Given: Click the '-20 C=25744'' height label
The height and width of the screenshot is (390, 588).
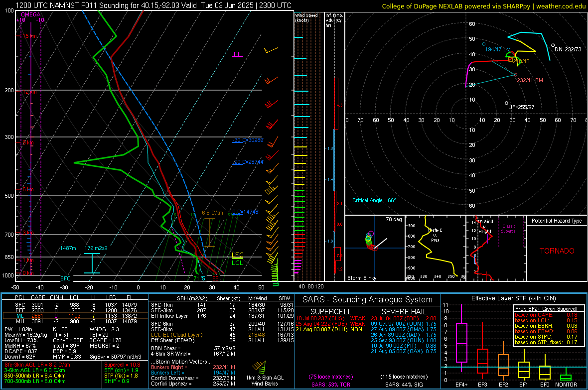Looking at the screenshot, I should pyautogui.click(x=248, y=162).
